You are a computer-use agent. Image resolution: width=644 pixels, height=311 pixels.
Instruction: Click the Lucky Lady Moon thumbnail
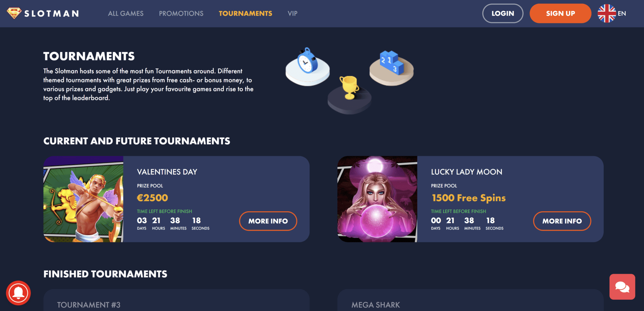tap(377, 199)
